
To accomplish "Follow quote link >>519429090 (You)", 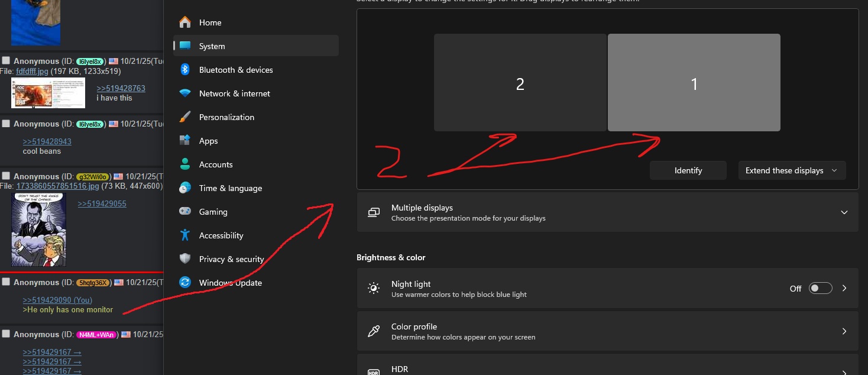I will tap(57, 300).
